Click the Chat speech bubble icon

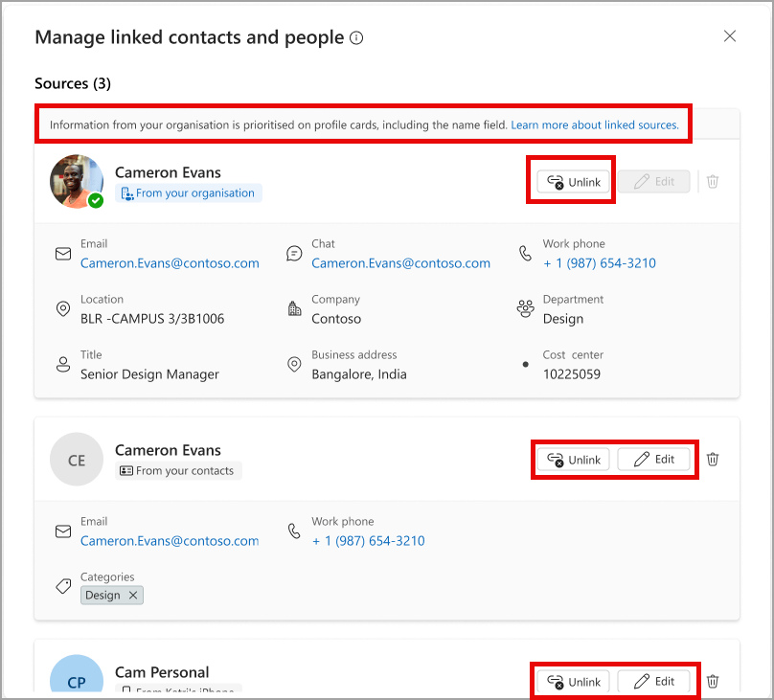(294, 253)
